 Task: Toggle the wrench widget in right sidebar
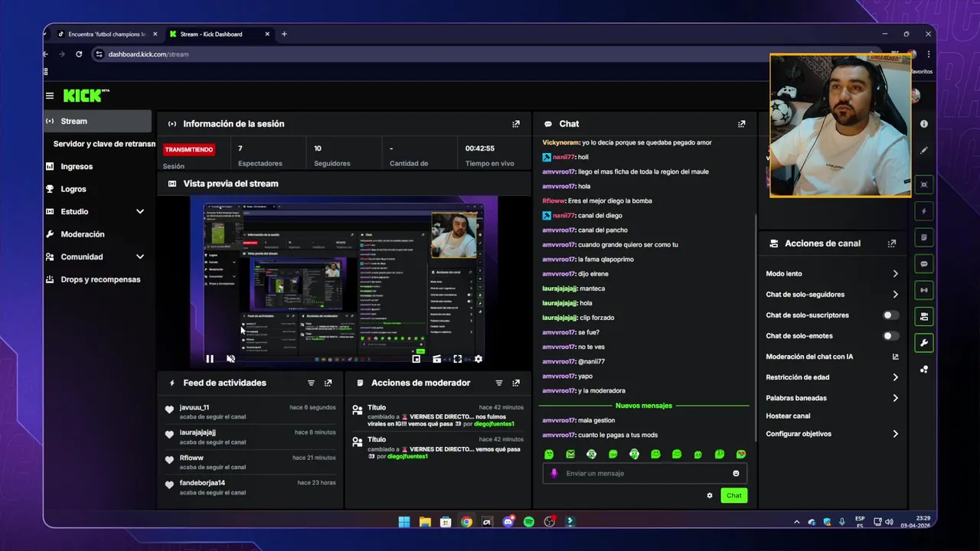coord(924,343)
